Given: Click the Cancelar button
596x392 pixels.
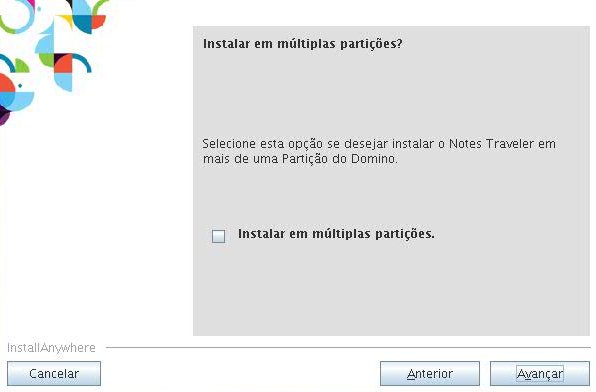Looking at the screenshot, I should point(54,373).
